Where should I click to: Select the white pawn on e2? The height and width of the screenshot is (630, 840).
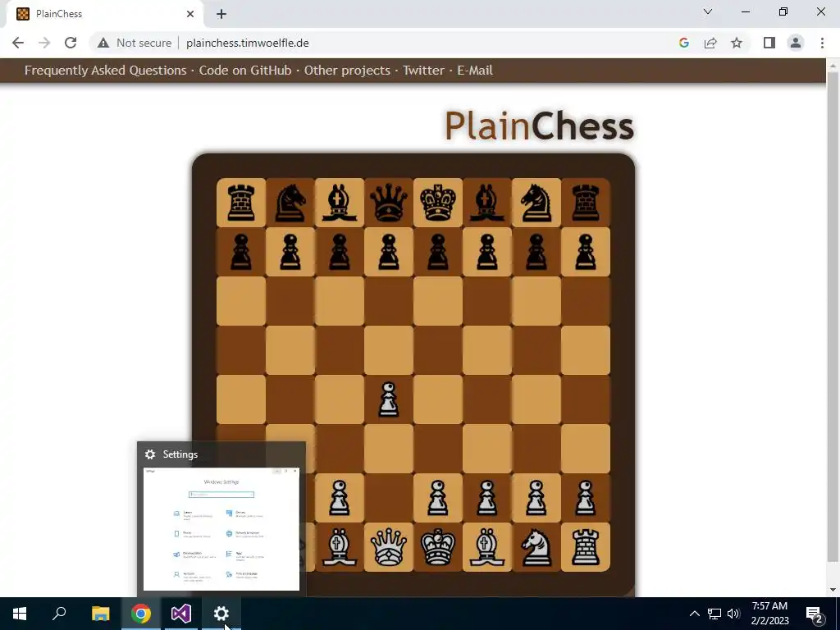438,498
